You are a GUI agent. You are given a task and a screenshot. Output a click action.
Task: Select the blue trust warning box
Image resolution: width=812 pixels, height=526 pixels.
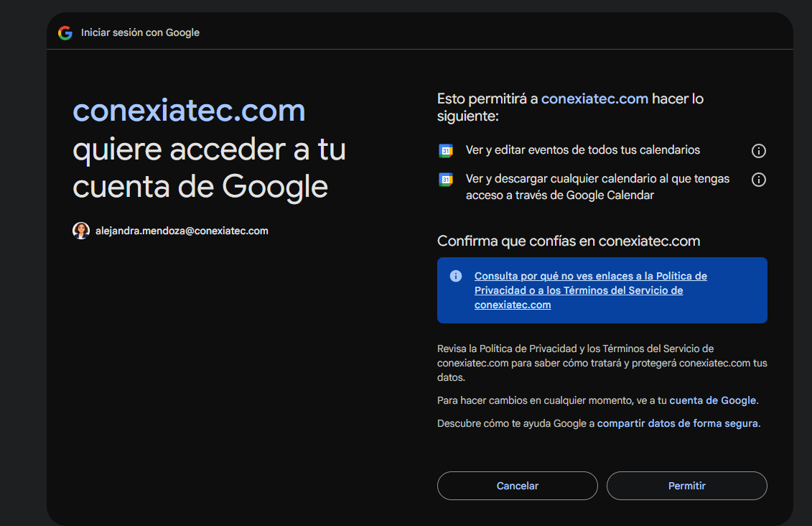602,290
